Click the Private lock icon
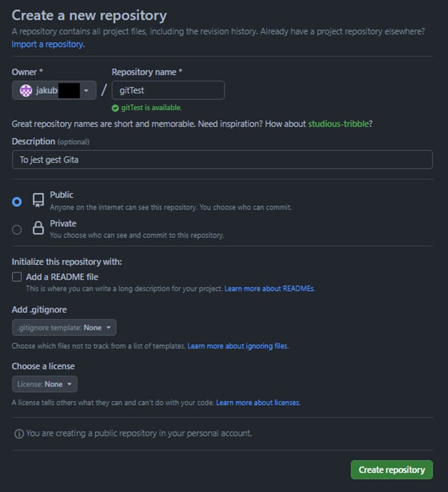Viewport: 448px width, 492px height. point(38,228)
